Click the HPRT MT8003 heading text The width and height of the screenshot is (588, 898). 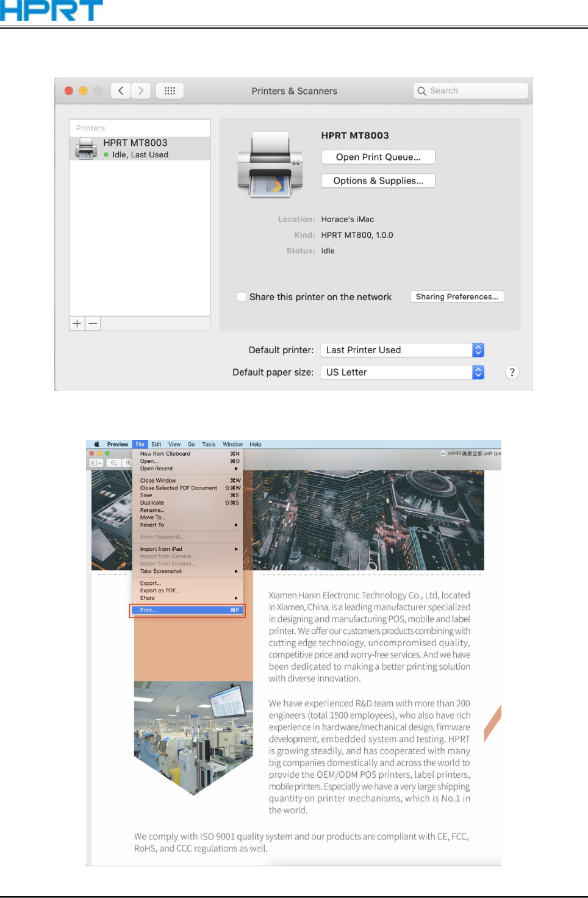pos(355,135)
